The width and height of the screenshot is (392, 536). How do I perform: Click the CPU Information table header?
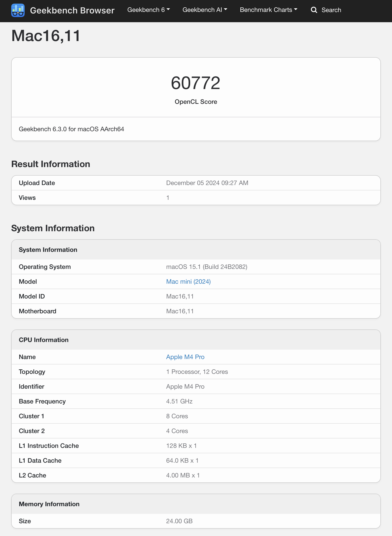pos(43,340)
